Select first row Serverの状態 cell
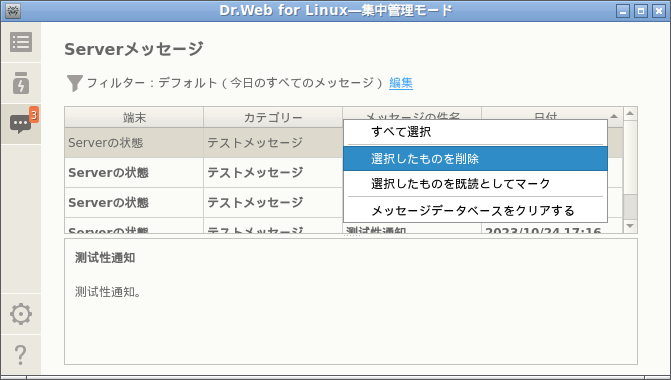Image resolution: width=671 pixels, height=380 pixels. 134,142
